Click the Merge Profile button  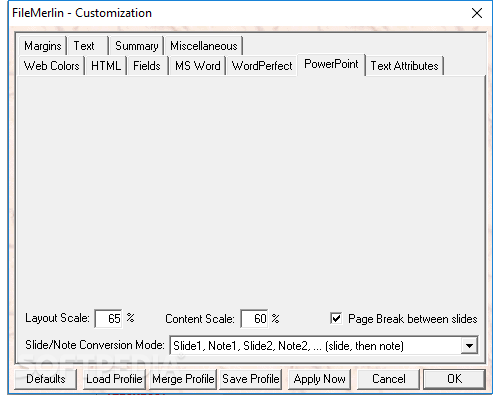(183, 379)
